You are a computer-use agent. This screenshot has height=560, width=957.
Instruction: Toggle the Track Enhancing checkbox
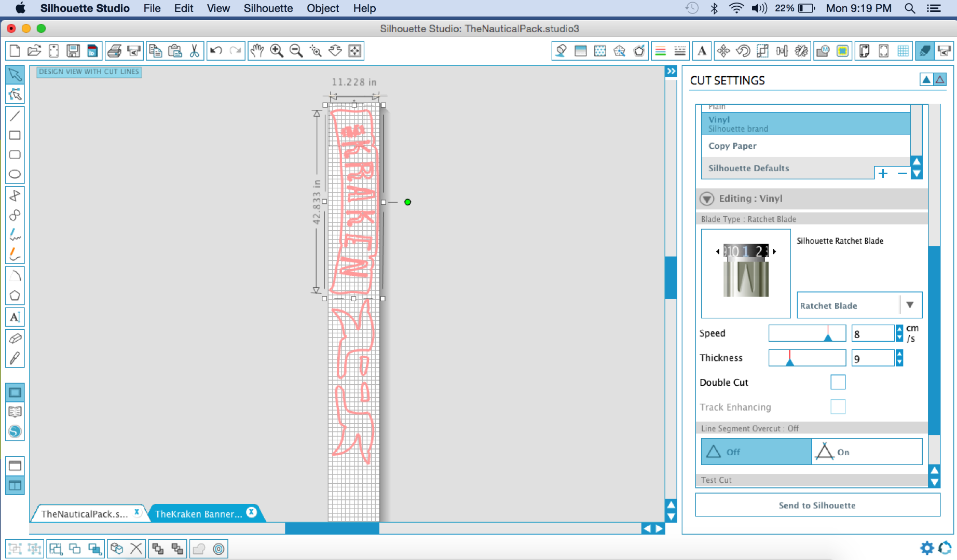[838, 407]
